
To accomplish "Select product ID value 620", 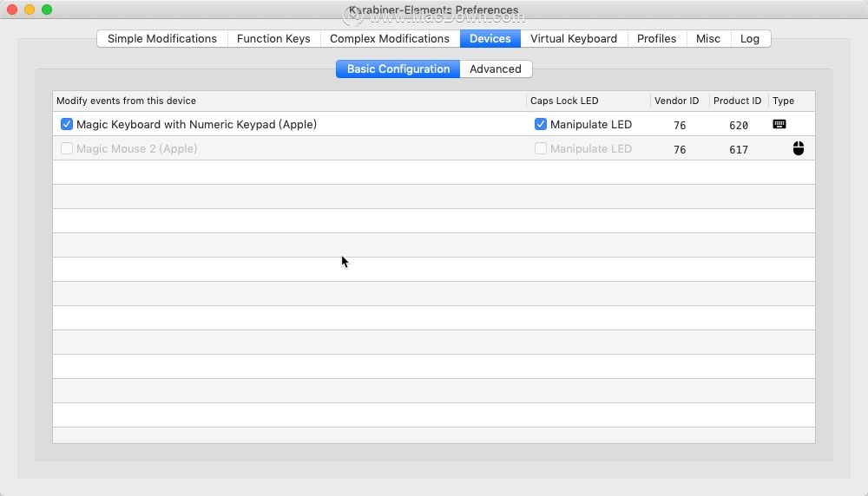I will [739, 125].
